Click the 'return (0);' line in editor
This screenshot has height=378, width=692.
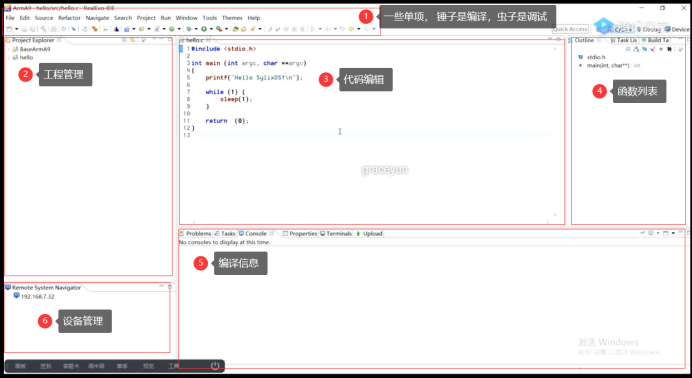pos(227,121)
